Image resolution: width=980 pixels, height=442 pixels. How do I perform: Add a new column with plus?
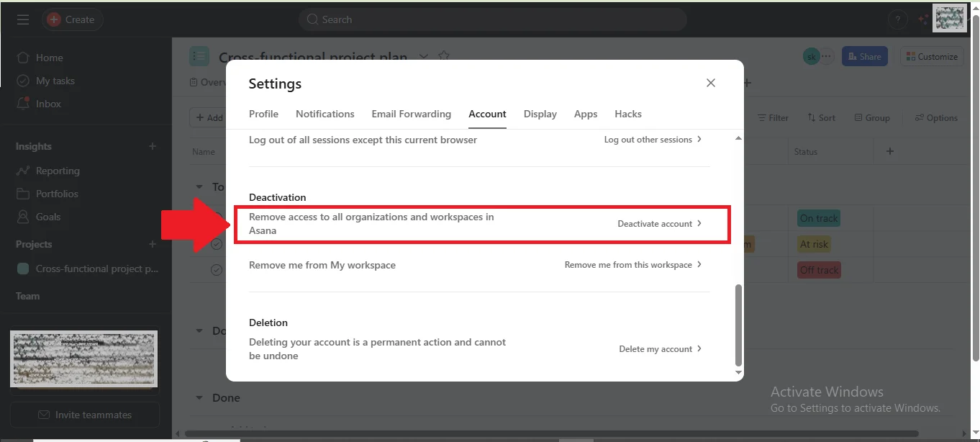[x=890, y=151]
